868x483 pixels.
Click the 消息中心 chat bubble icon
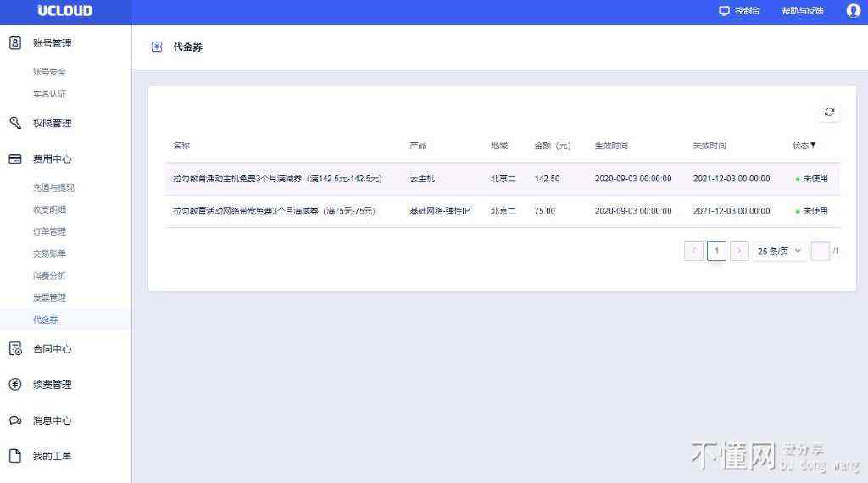coord(14,421)
